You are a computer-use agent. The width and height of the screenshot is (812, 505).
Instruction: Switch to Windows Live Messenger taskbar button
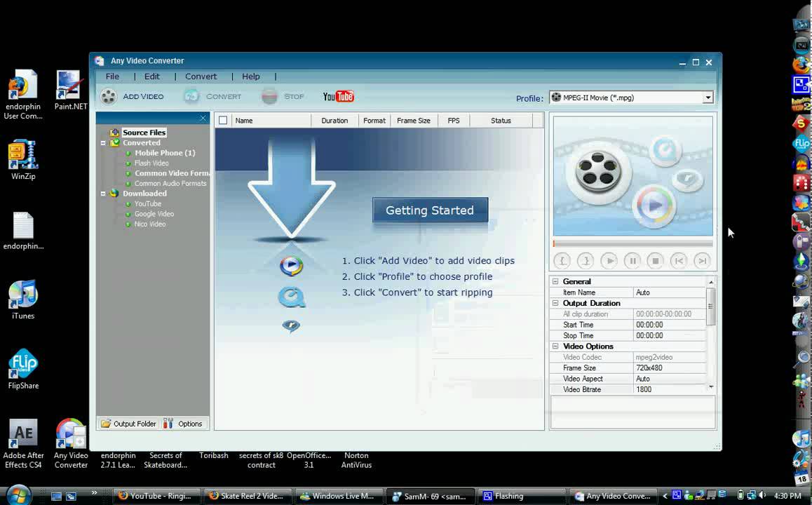(x=338, y=496)
